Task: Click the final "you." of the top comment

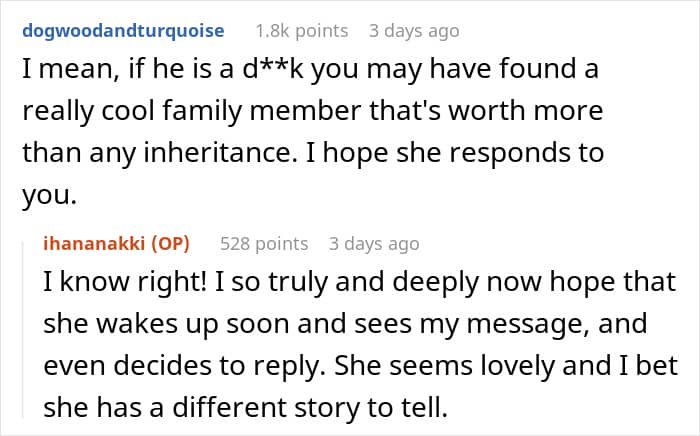Action: (49, 195)
